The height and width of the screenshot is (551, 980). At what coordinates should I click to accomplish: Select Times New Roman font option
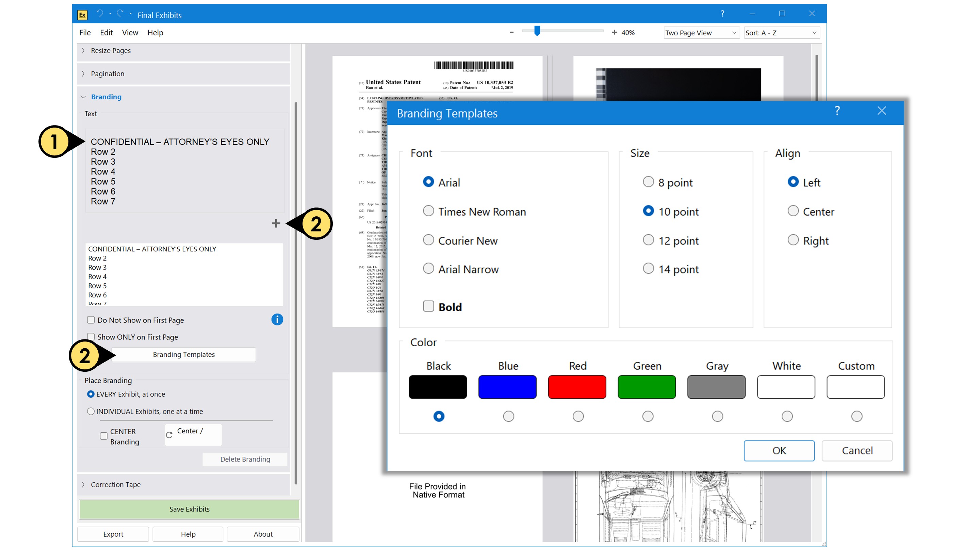(428, 211)
